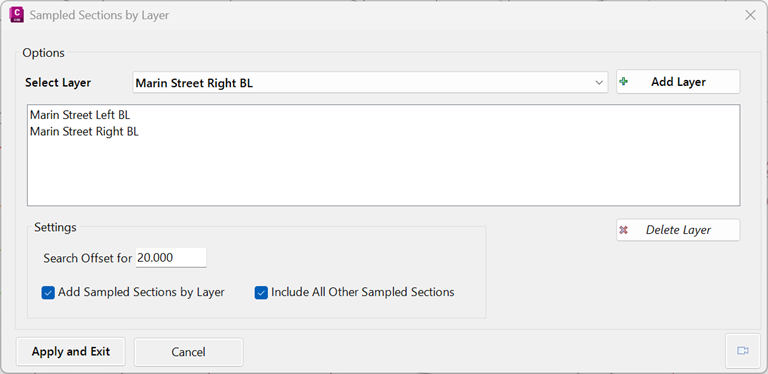This screenshot has width=768, height=374.
Task: Open the Marin Street Right BL combo box
Action: (370, 83)
